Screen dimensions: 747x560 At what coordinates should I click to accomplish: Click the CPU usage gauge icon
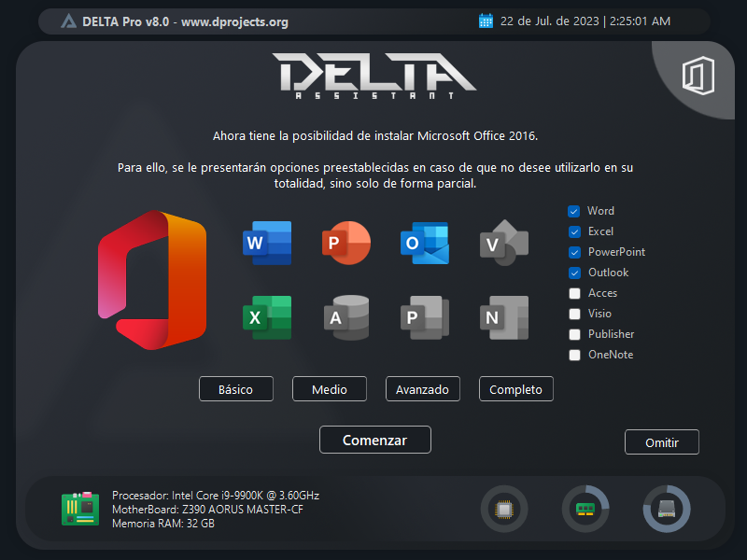(x=504, y=510)
